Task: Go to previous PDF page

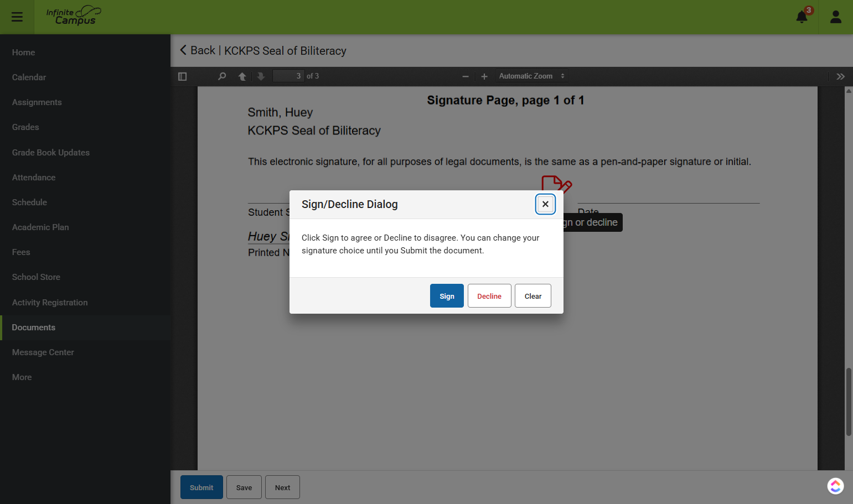Action: coord(242,76)
